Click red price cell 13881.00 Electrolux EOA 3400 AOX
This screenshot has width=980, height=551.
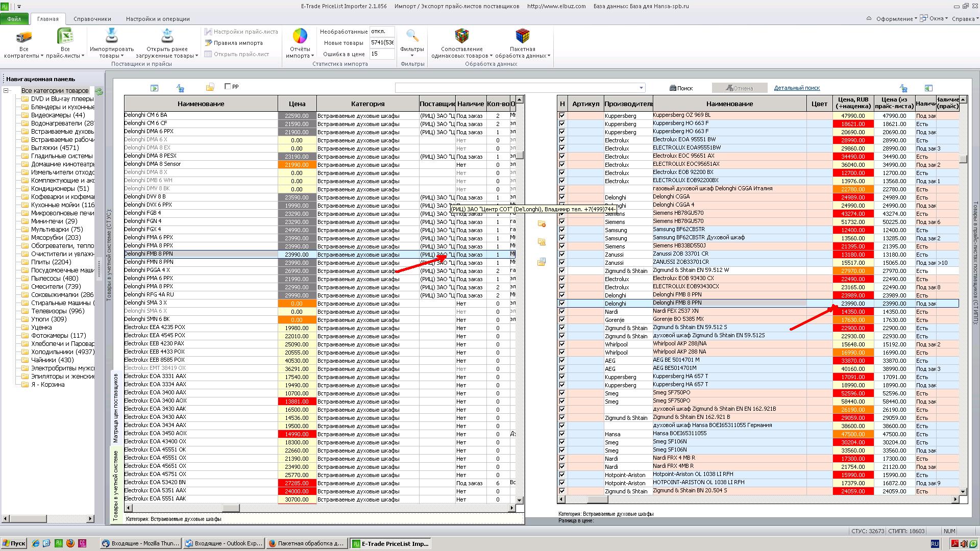297,402
